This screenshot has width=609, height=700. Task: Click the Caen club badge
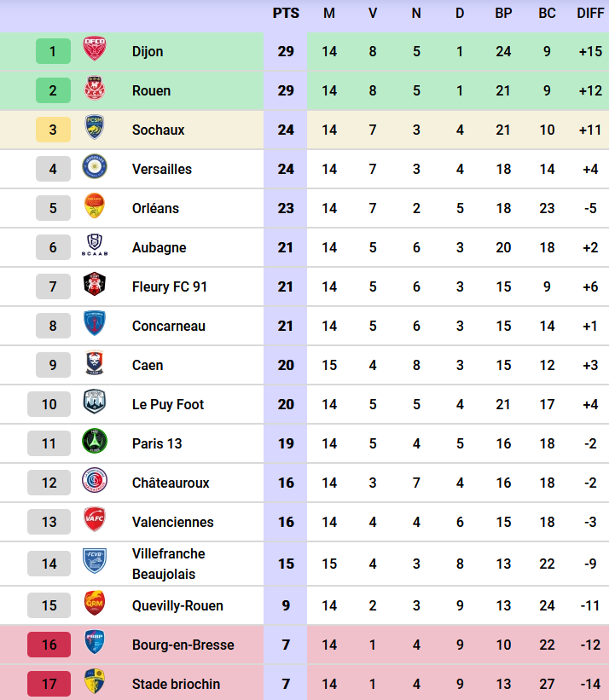click(x=95, y=363)
